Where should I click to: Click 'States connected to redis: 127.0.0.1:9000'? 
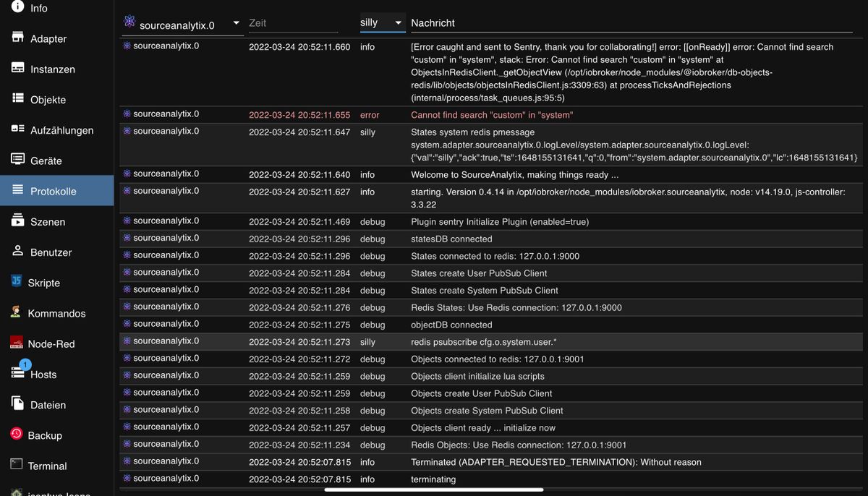[x=495, y=256]
